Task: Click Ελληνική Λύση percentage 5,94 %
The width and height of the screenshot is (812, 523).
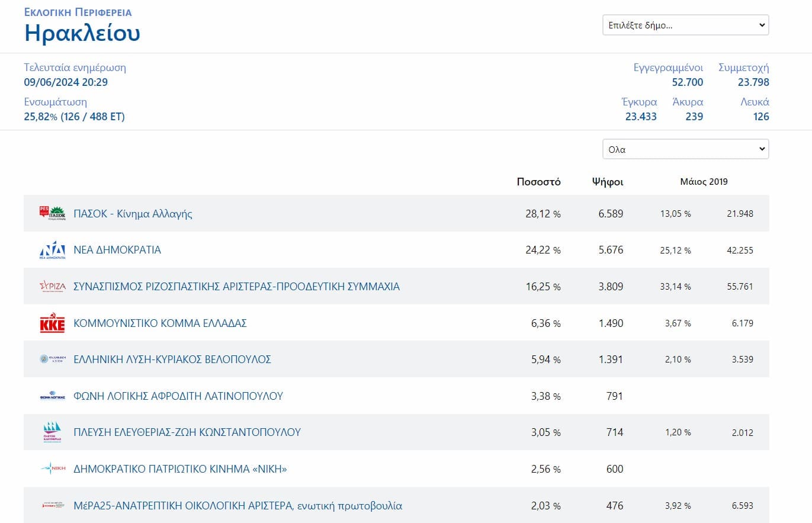Action: (546, 359)
